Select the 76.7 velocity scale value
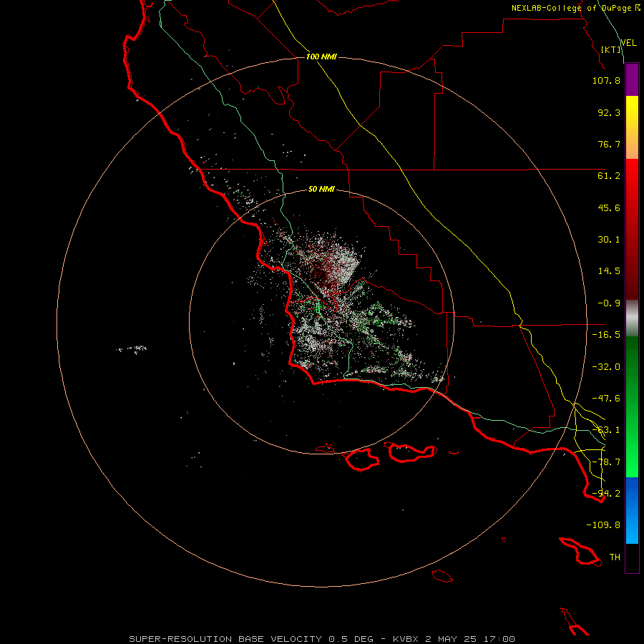The height and width of the screenshot is (644, 644). pyautogui.click(x=609, y=144)
